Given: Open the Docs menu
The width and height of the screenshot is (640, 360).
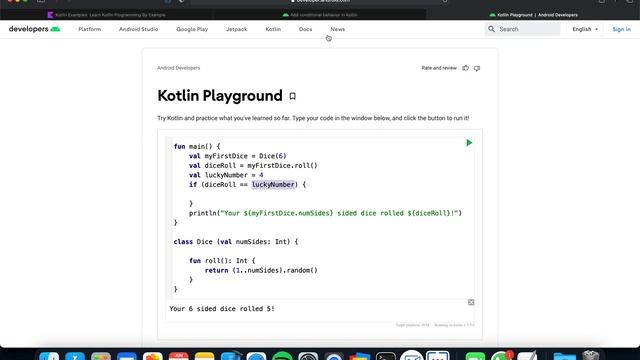Looking at the screenshot, I should coord(305,29).
